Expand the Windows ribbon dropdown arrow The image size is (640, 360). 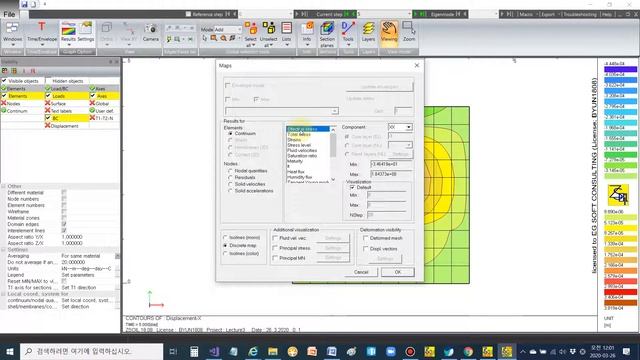(x=12, y=45)
